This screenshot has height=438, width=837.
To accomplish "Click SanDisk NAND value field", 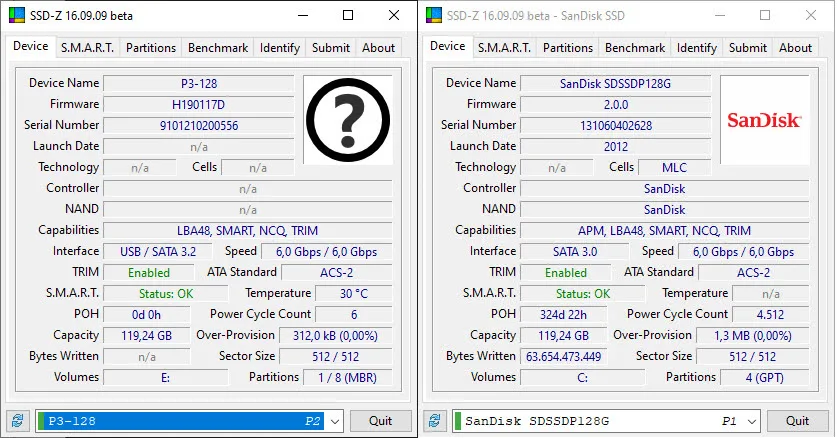I will click(665, 210).
